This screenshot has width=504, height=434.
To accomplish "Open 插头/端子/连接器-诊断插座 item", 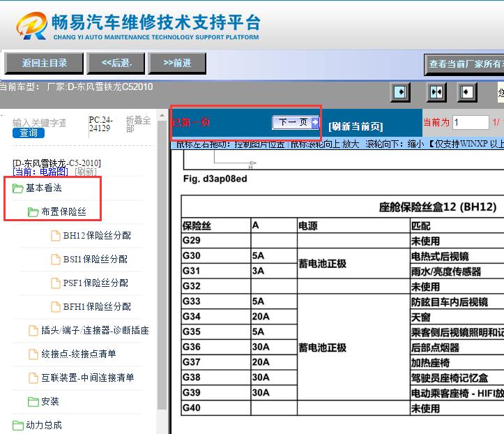I will 95,331.
